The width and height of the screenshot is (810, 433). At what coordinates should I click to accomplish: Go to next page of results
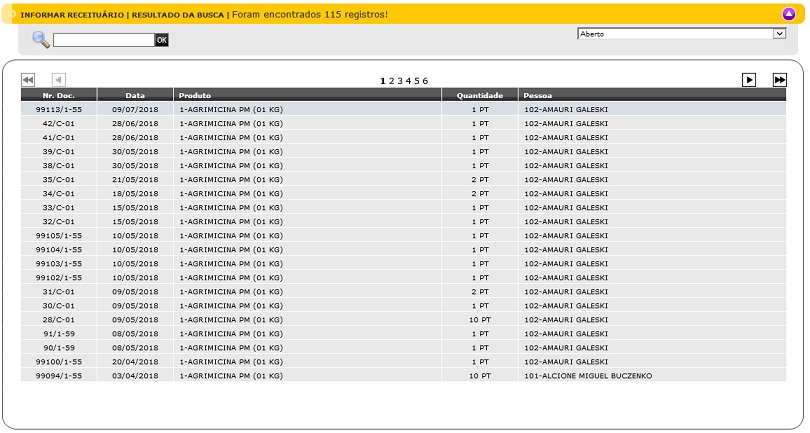(749, 80)
